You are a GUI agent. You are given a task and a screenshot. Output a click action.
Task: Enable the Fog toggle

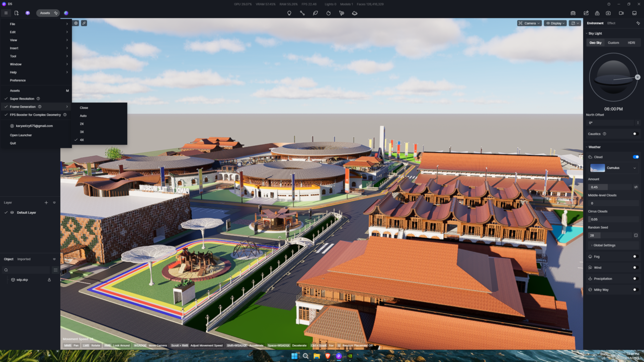[x=635, y=256]
